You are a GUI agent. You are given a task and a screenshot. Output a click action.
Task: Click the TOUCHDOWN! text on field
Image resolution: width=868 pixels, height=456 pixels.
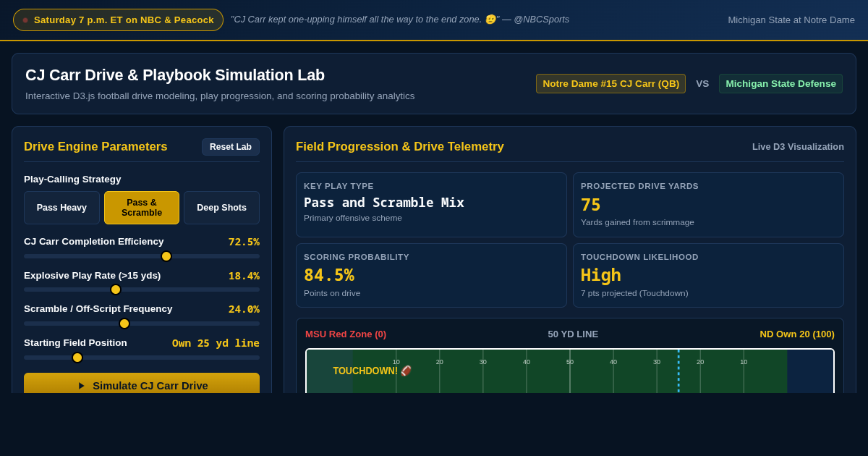tap(365, 371)
